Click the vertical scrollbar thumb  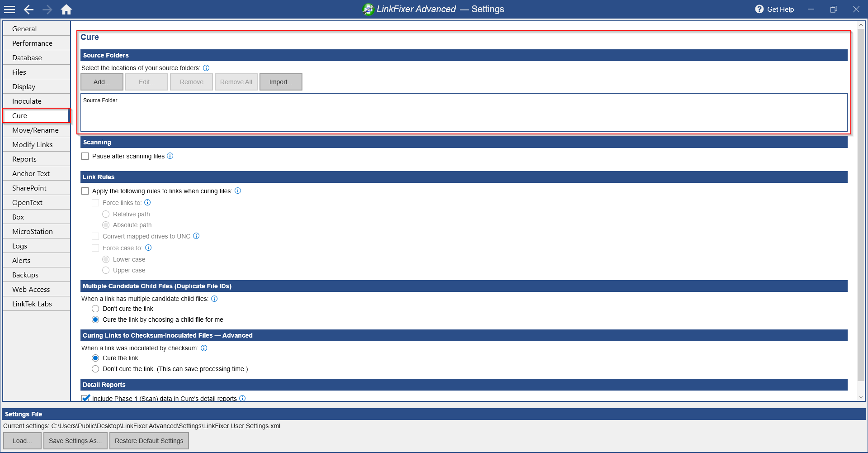tap(861, 205)
